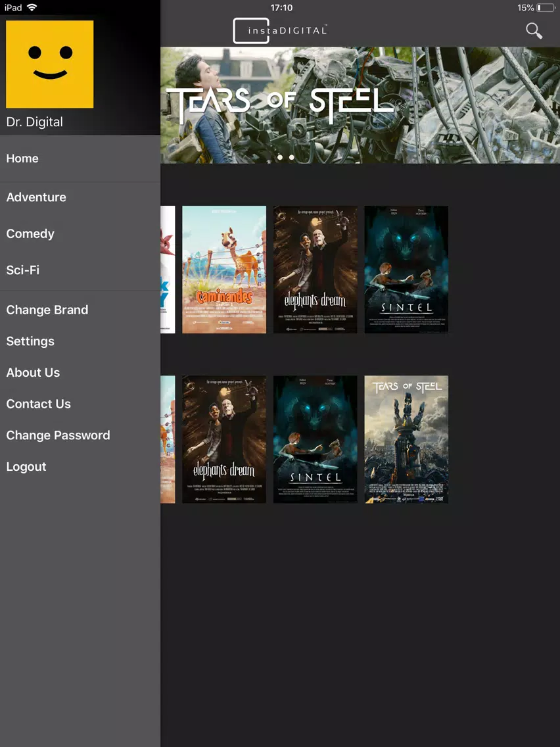Open search with the magnifying glass icon
The image size is (560, 747).
534,31
